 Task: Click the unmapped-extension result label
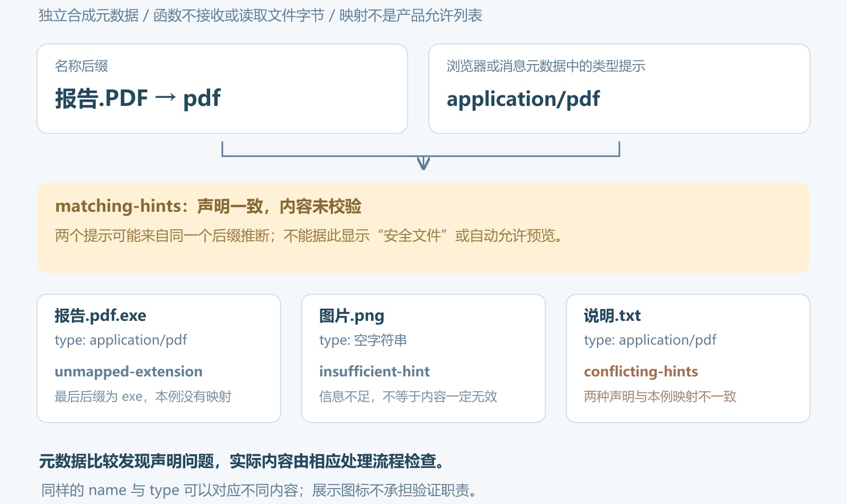click(x=129, y=372)
